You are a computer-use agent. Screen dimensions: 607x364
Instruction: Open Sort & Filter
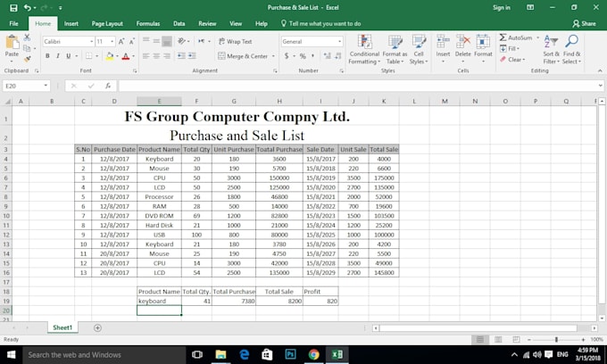coord(551,49)
